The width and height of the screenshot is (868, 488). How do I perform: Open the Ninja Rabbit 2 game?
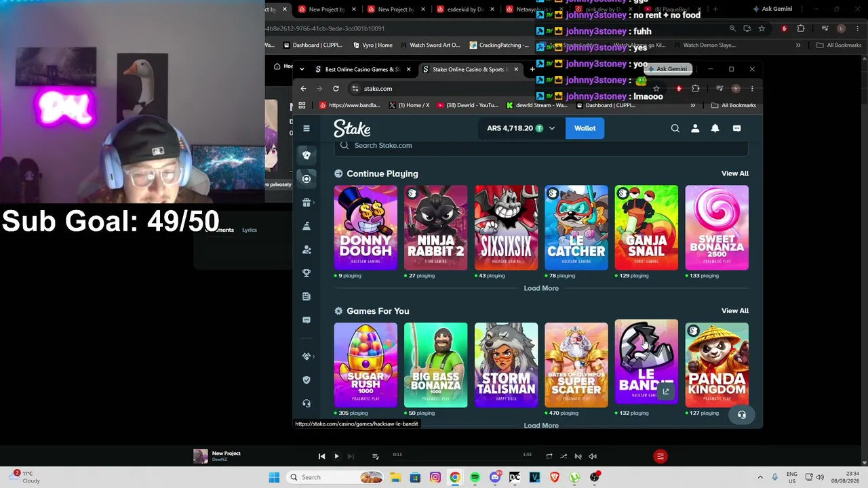coord(435,228)
